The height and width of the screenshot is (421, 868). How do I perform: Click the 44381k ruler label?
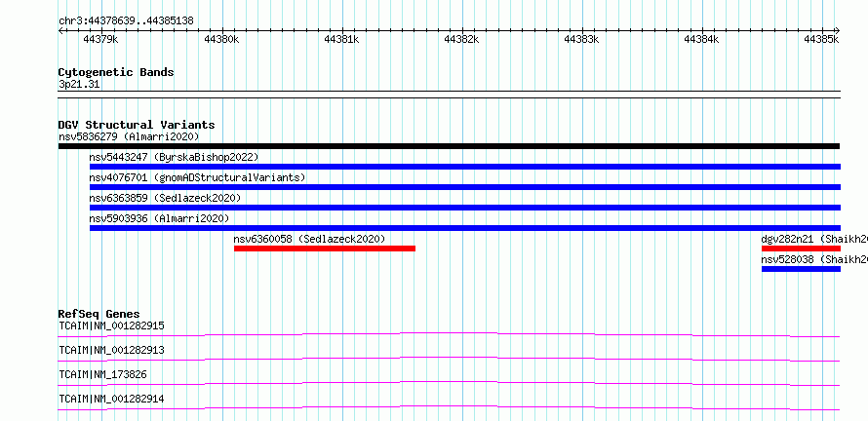(x=341, y=39)
